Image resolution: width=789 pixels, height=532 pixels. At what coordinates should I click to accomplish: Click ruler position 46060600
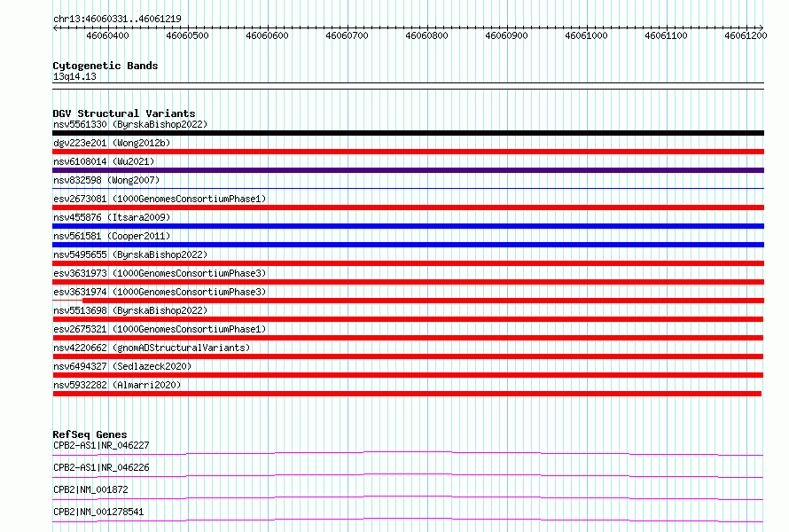pos(267,35)
